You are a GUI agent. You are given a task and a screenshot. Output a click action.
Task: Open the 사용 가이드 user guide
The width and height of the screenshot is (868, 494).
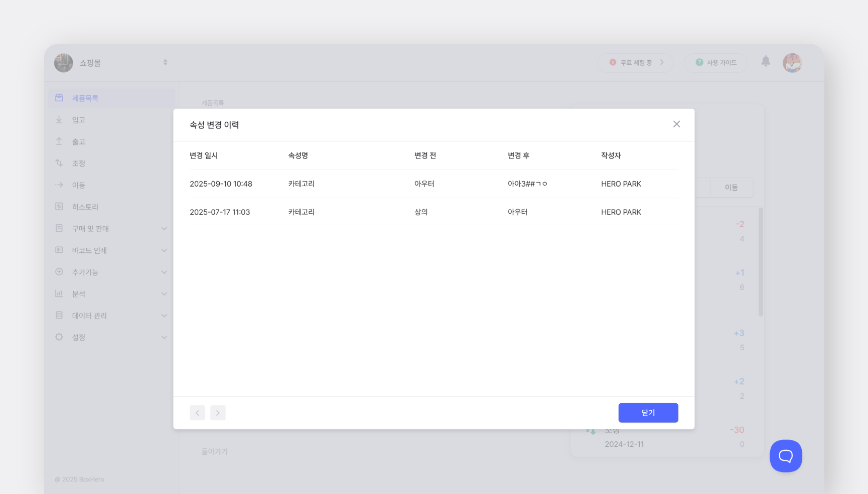click(716, 62)
